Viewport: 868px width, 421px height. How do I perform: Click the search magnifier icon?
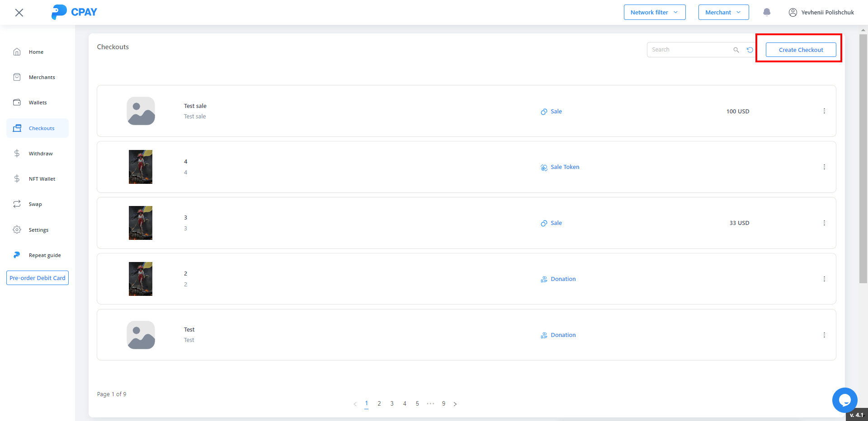pyautogui.click(x=736, y=50)
